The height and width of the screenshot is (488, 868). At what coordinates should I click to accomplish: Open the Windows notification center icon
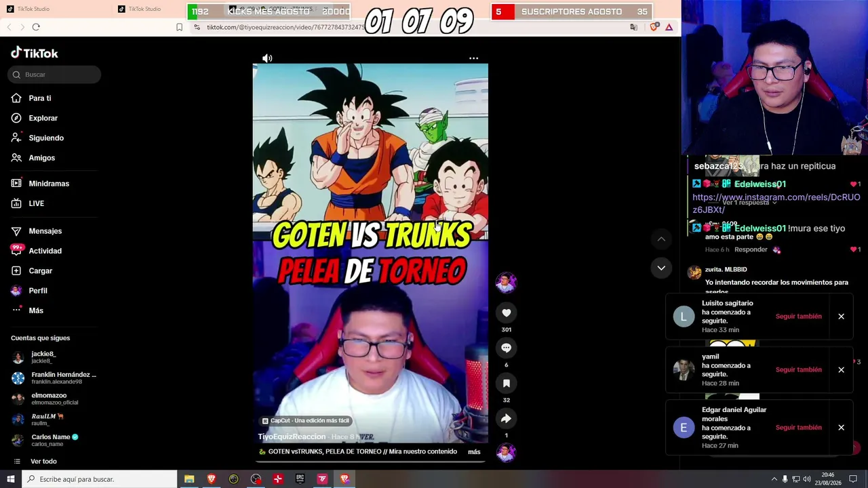pos(853,479)
